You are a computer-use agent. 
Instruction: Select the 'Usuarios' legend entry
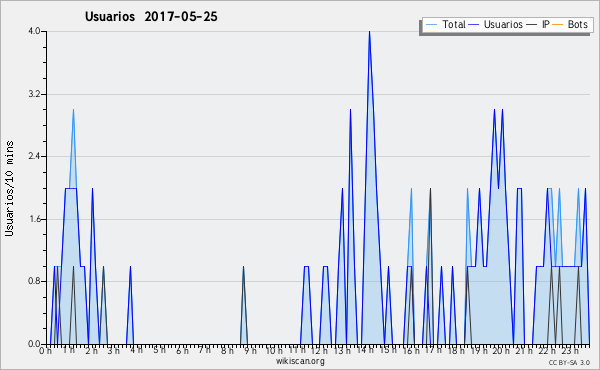(x=496, y=25)
